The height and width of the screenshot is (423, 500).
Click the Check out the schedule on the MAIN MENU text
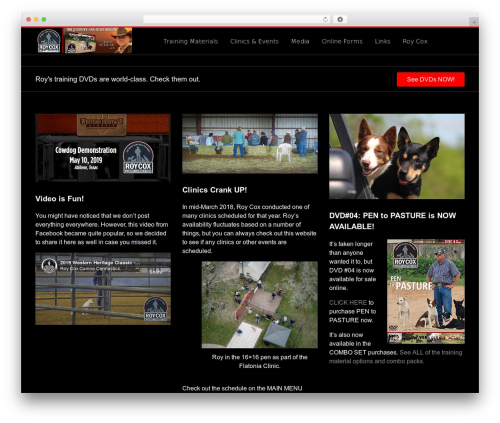pyautogui.click(x=242, y=388)
